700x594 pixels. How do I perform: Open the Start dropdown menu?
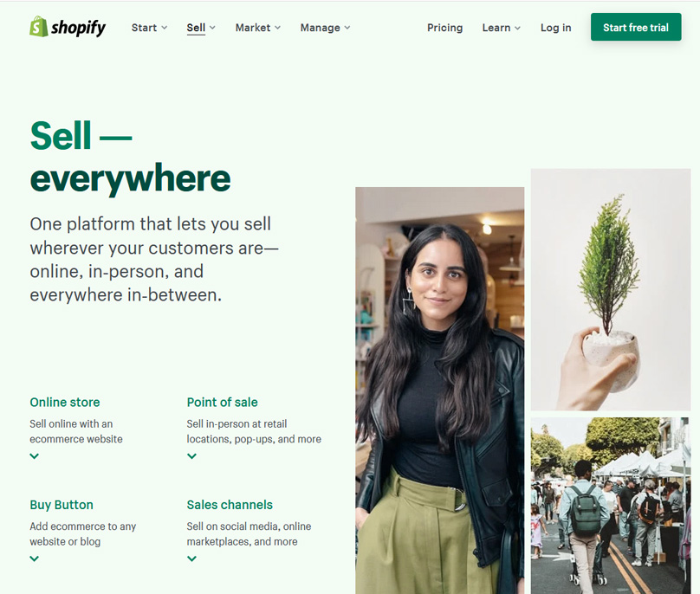point(149,28)
